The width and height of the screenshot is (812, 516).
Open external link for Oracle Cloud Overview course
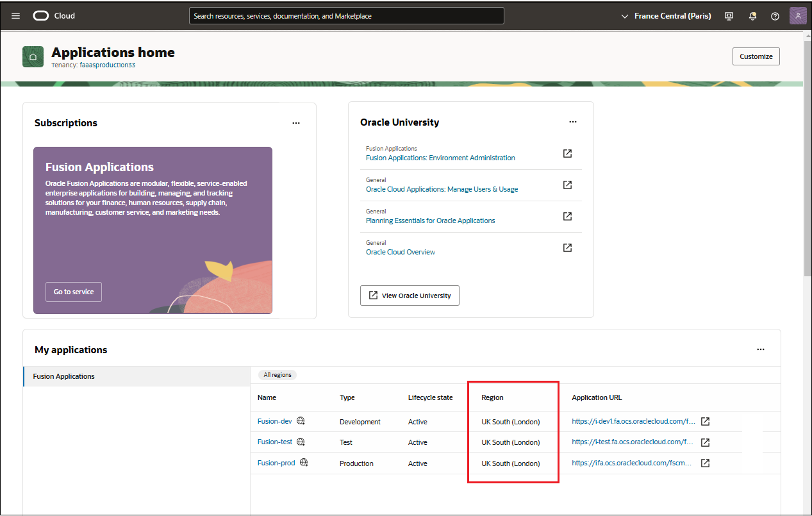point(567,247)
